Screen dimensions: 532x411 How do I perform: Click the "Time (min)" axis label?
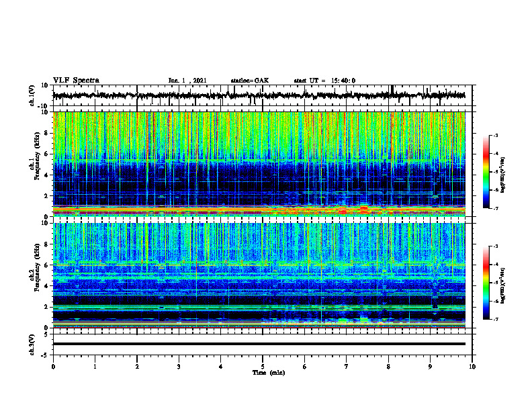pos(269,373)
